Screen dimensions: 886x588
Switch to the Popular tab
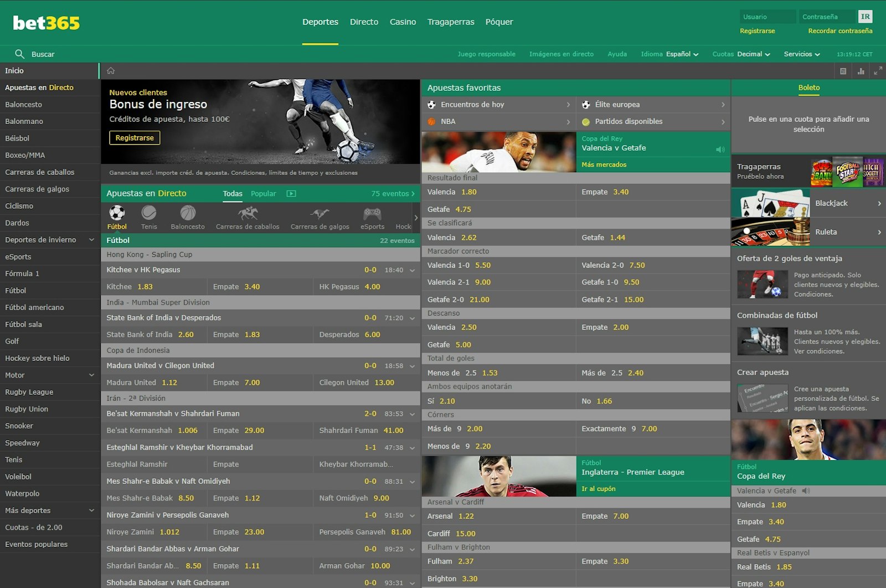(x=263, y=194)
